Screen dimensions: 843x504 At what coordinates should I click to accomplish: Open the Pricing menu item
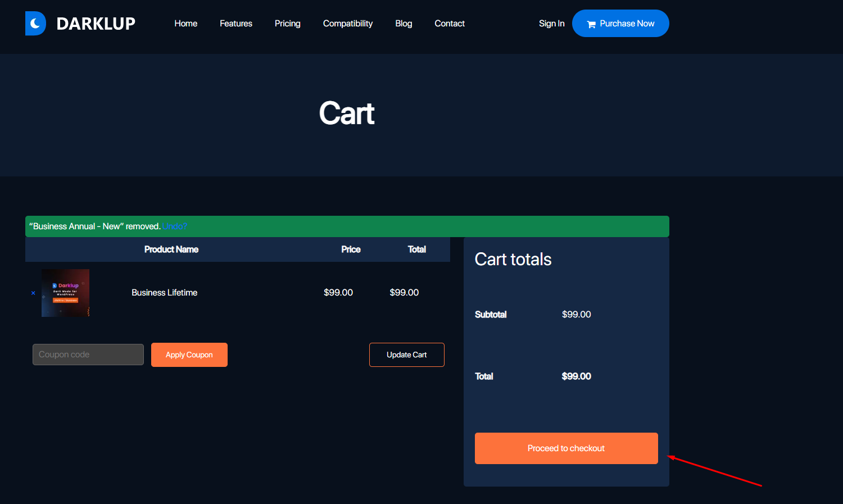(288, 24)
